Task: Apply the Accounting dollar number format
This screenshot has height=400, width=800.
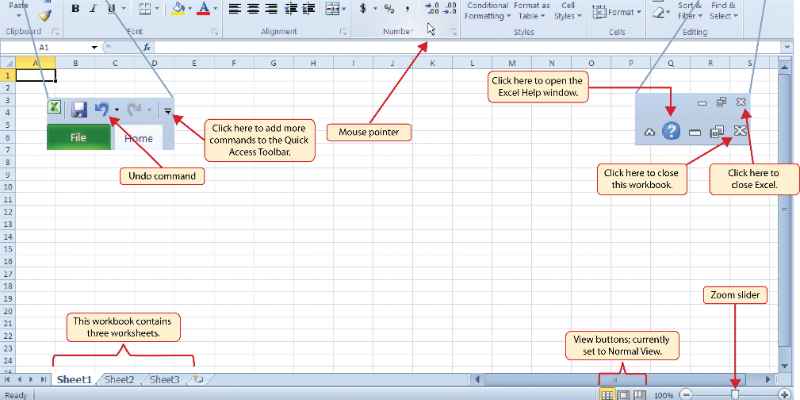Action: pos(363,8)
